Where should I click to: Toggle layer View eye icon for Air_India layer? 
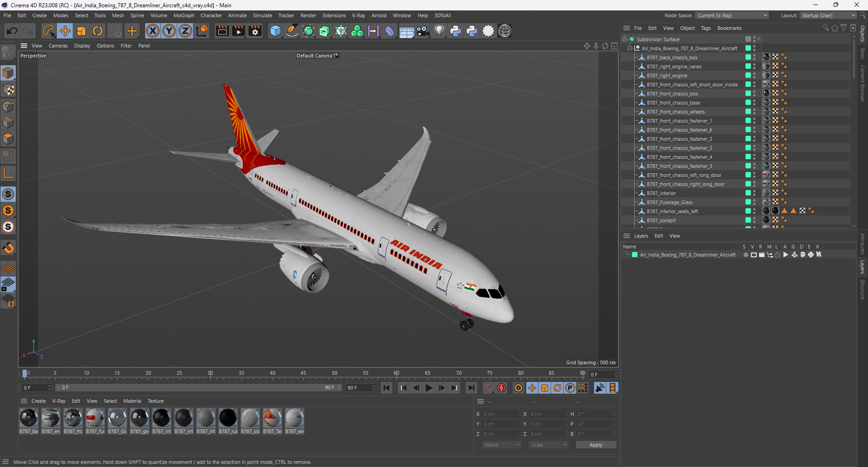[754, 255]
